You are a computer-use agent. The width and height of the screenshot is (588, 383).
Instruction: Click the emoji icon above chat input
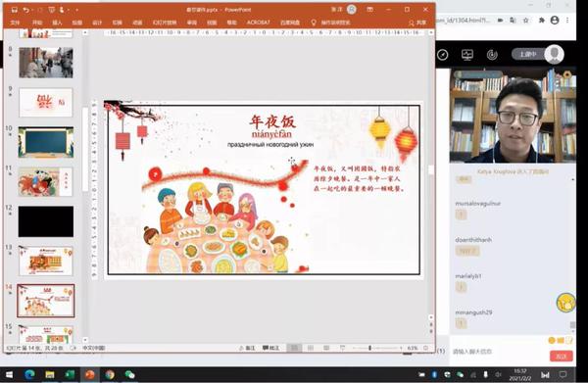click(551, 340)
